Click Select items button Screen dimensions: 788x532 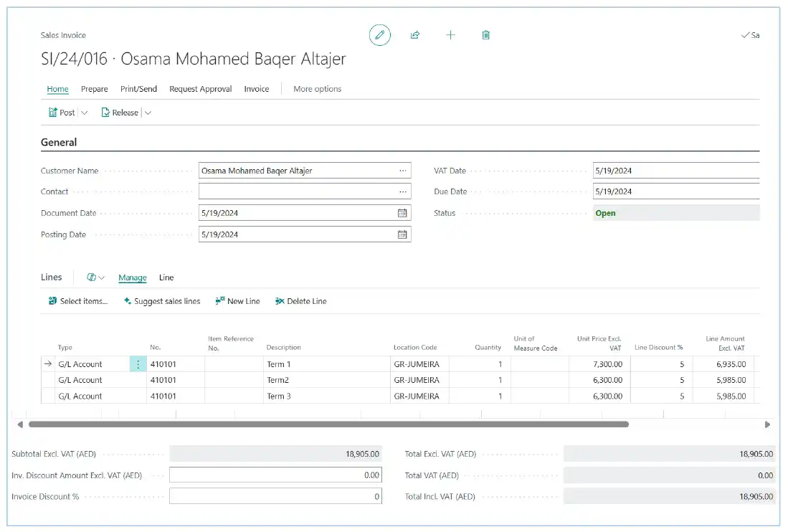click(x=78, y=301)
